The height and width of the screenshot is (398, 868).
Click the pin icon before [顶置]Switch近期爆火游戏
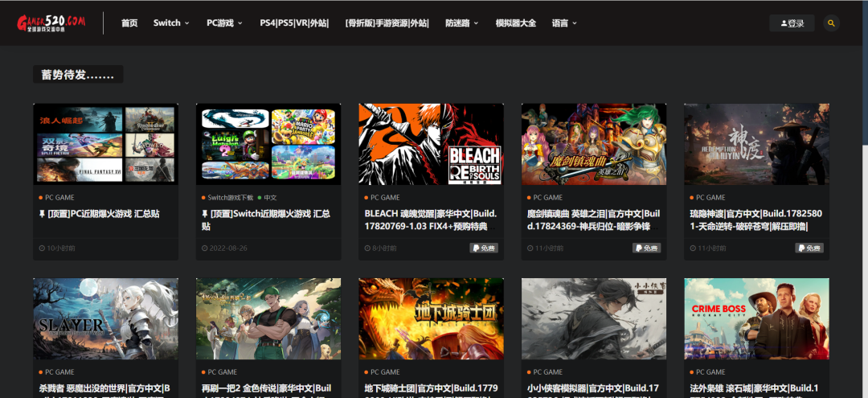pyautogui.click(x=205, y=214)
